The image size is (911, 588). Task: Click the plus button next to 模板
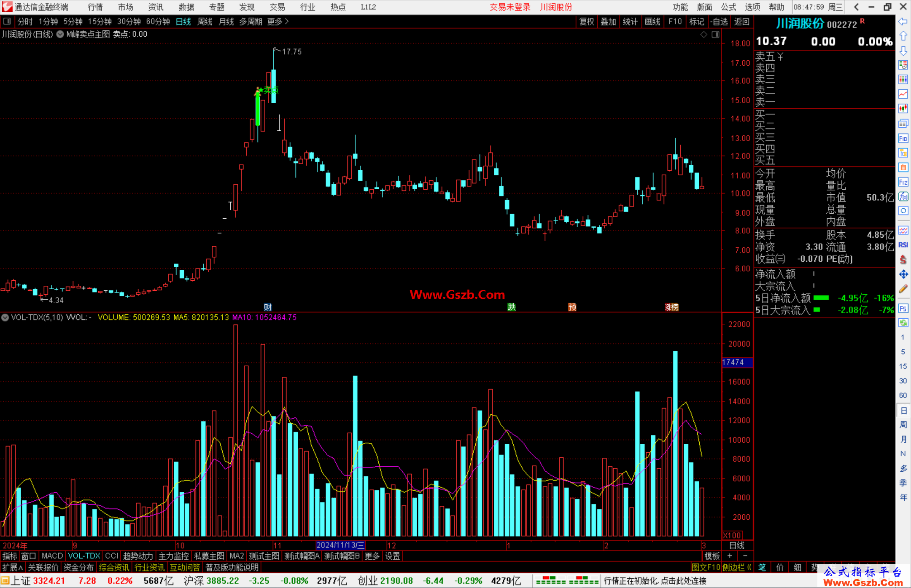(x=730, y=556)
